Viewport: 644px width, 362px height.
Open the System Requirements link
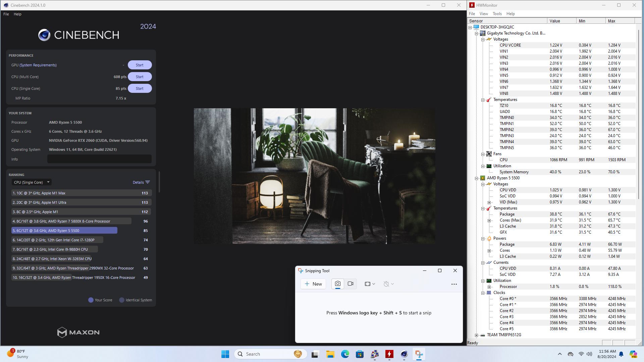(x=38, y=65)
